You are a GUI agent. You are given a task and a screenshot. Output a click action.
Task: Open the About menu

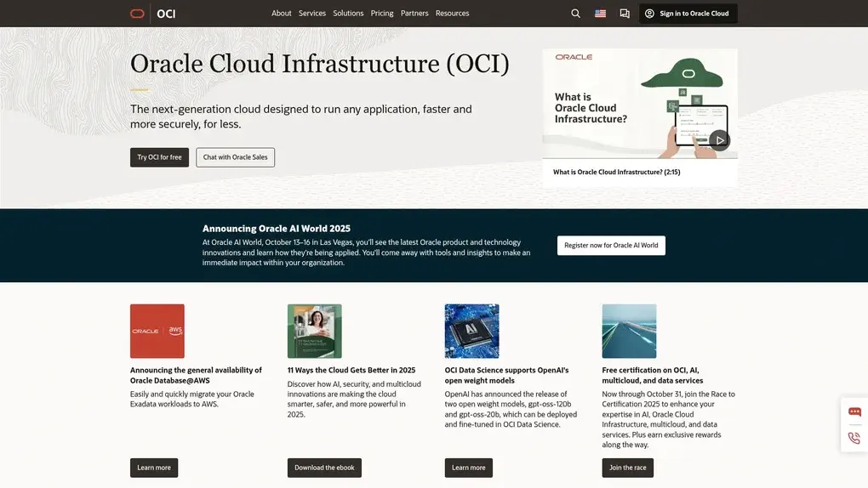coord(281,14)
